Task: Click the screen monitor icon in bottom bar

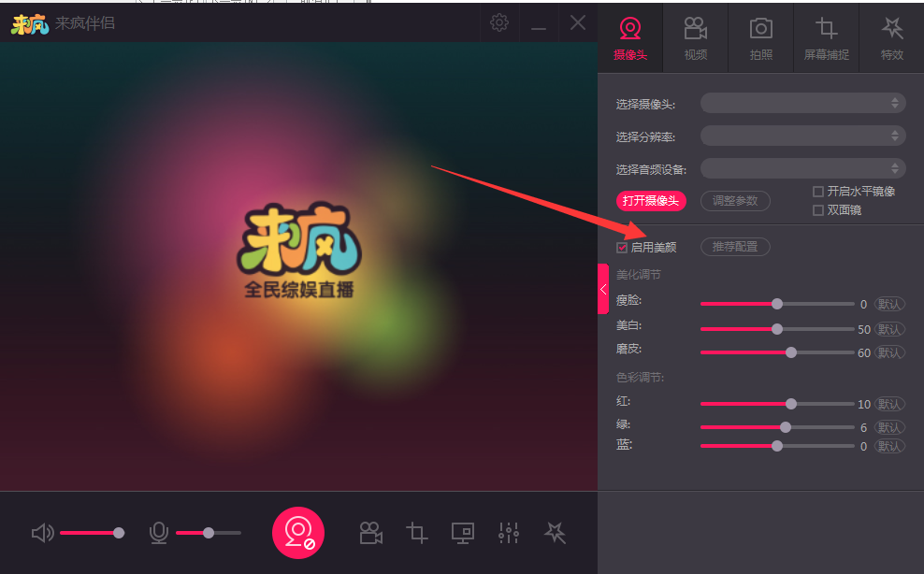Action: click(463, 533)
